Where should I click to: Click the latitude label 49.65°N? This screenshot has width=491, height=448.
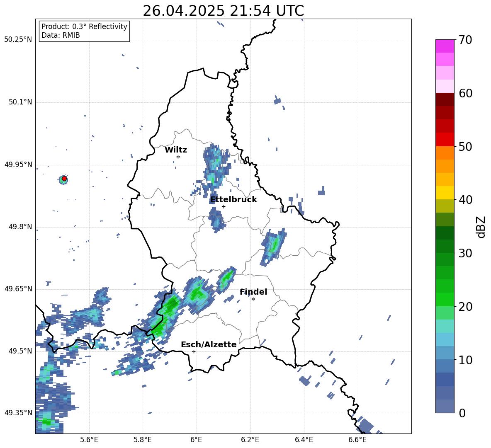pos(18,288)
